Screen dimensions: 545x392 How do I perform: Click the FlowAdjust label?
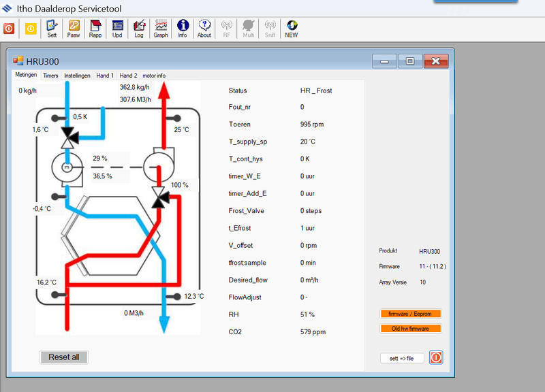[245, 297]
